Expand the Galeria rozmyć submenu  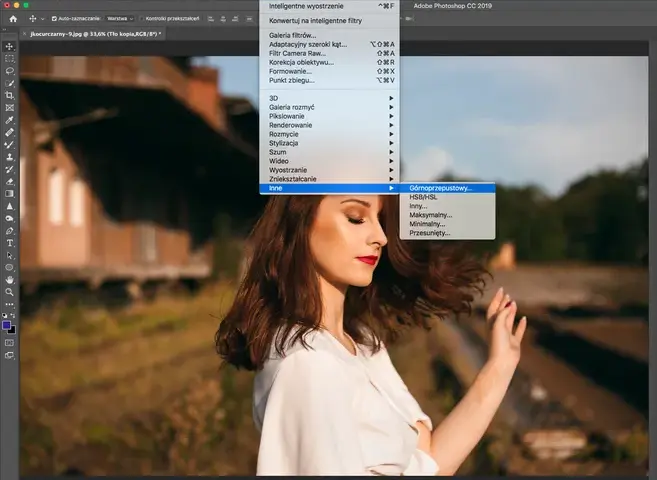(329, 107)
